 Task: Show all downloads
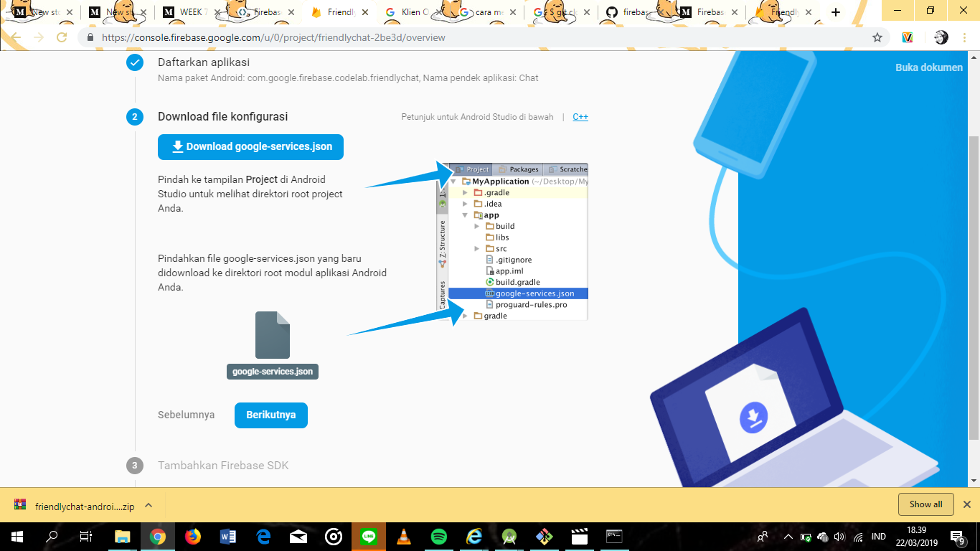point(925,504)
